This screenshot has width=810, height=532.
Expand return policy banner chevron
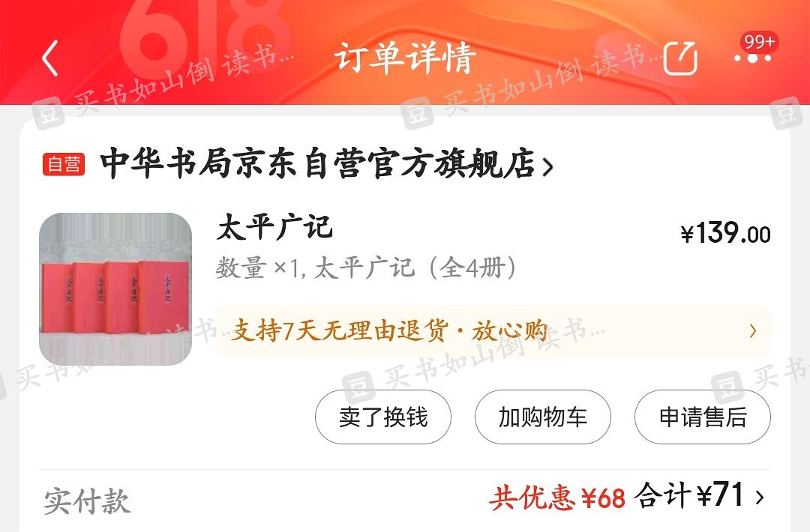click(x=753, y=330)
